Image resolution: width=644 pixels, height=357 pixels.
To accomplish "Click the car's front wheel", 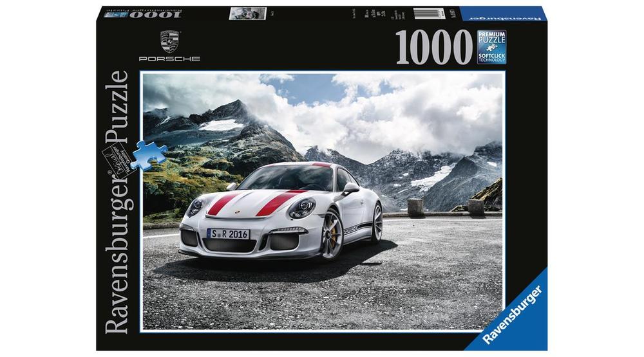I will tap(332, 233).
